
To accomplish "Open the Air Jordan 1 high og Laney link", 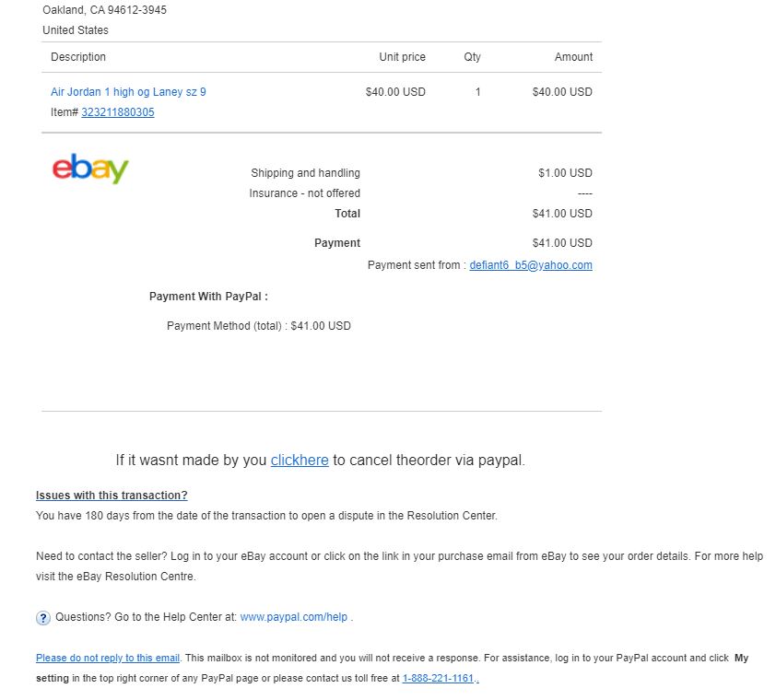I will tap(128, 92).
